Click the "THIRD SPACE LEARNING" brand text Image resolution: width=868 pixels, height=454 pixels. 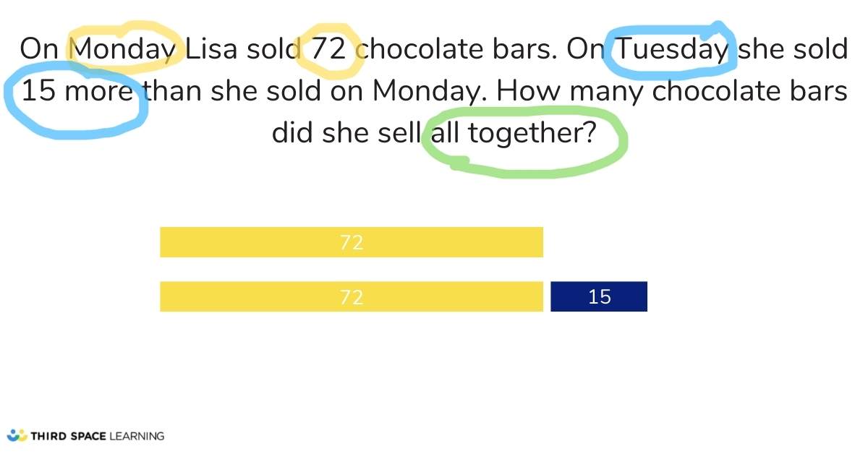tap(98, 436)
